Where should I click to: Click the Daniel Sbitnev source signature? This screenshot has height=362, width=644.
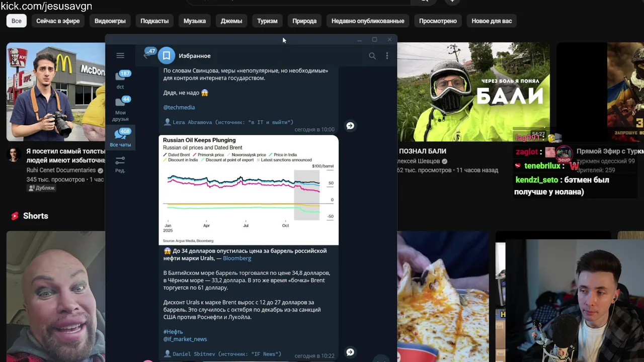pos(223,354)
